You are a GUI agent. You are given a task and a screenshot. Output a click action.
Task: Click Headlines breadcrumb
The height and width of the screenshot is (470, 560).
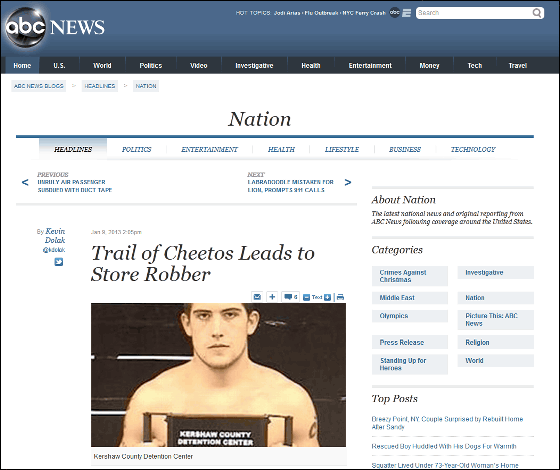(100, 86)
